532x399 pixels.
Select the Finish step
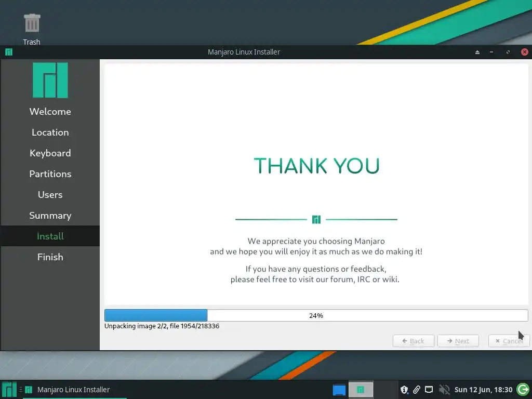(x=50, y=257)
